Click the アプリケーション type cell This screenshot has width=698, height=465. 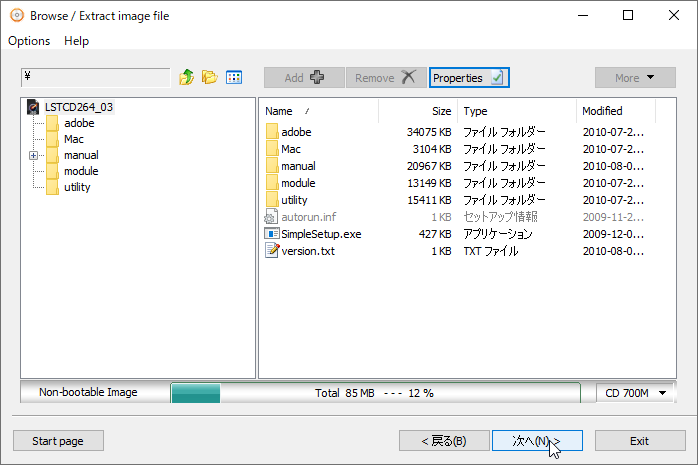[498, 234]
